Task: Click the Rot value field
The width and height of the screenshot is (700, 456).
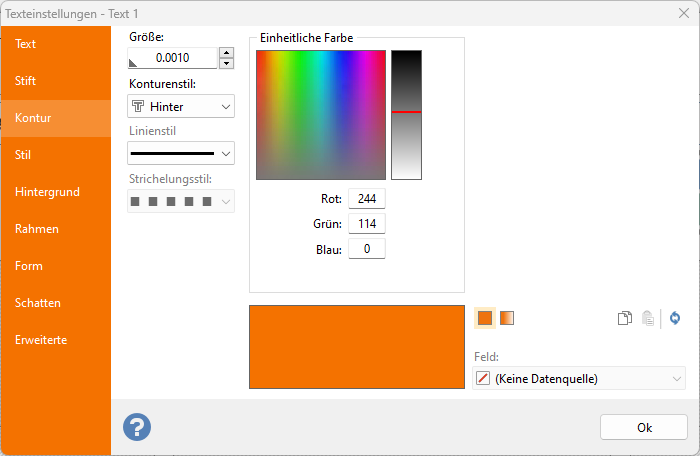Action: pos(366,198)
